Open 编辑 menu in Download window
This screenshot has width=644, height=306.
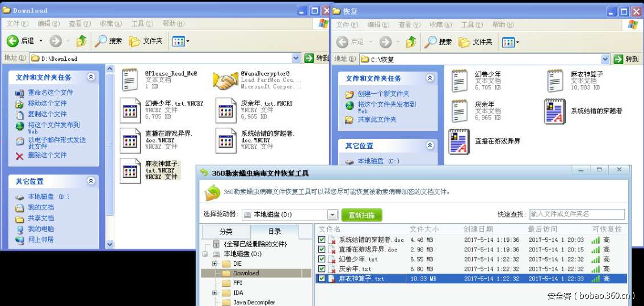point(49,24)
